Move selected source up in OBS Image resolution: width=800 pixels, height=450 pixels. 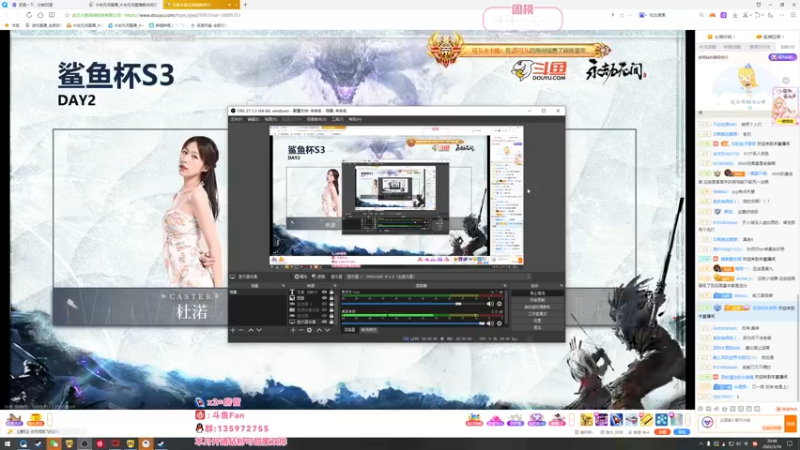tap(319, 330)
